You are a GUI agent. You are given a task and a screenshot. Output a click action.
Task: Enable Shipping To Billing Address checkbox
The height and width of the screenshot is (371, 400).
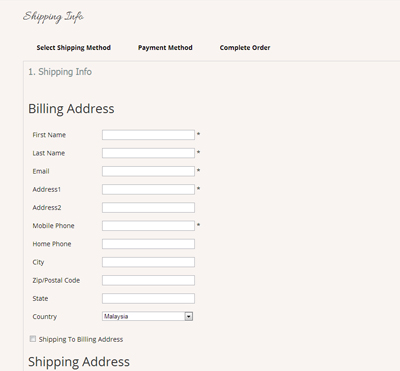(33, 339)
